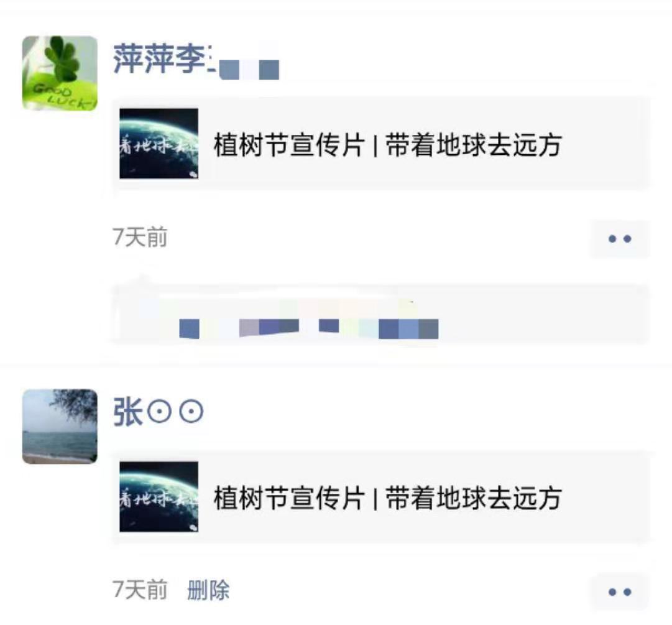Viewport: 672px width, 625px height.
Task: Click last blurred liker name in likes row
Action: click(x=408, y=329)
